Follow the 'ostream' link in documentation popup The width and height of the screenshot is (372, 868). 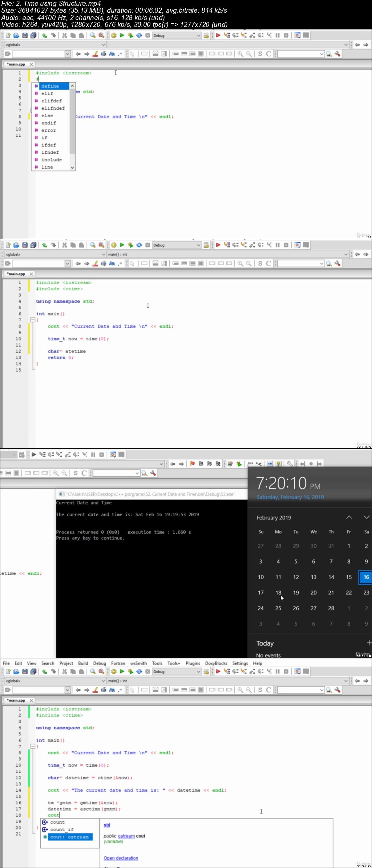click(126, 836)
